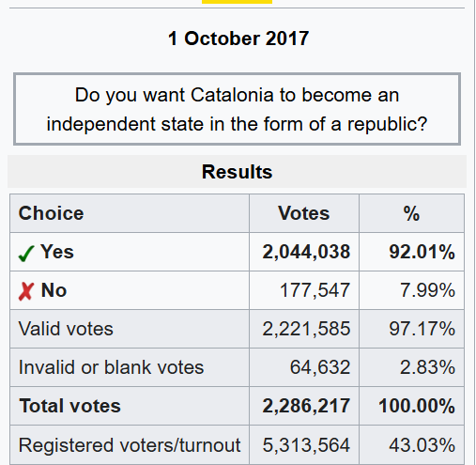Click the Registered voters/turnout label
This screenshot has width=476, height=465.
[x=130, y=445]
